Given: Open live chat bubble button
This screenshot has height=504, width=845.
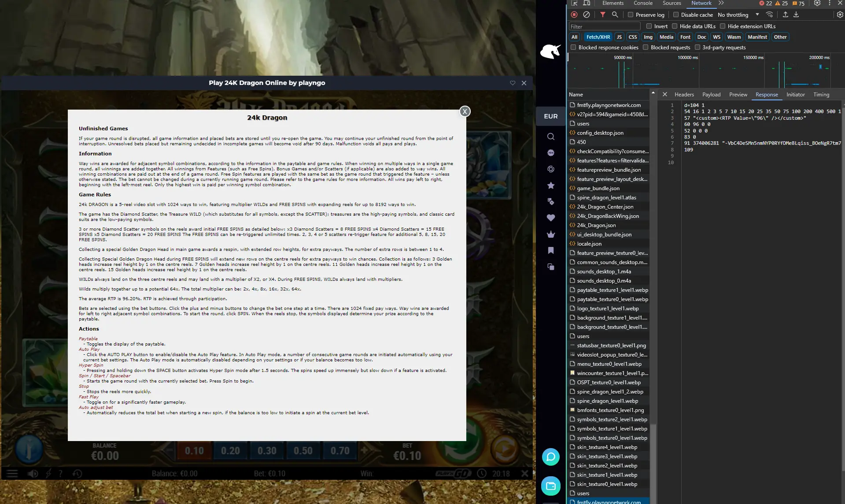Looking at the screenshot, I should [x=551, y=457].
